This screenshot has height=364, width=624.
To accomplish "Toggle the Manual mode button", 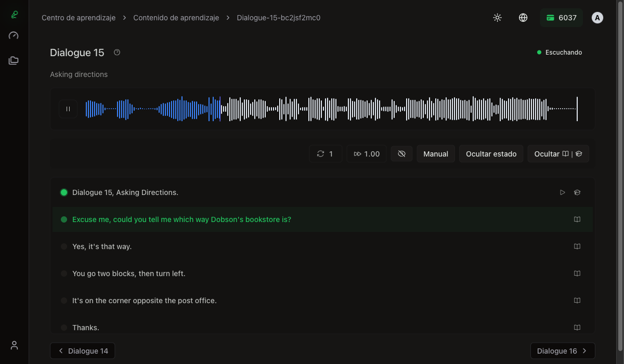I will tap(436, 154).
